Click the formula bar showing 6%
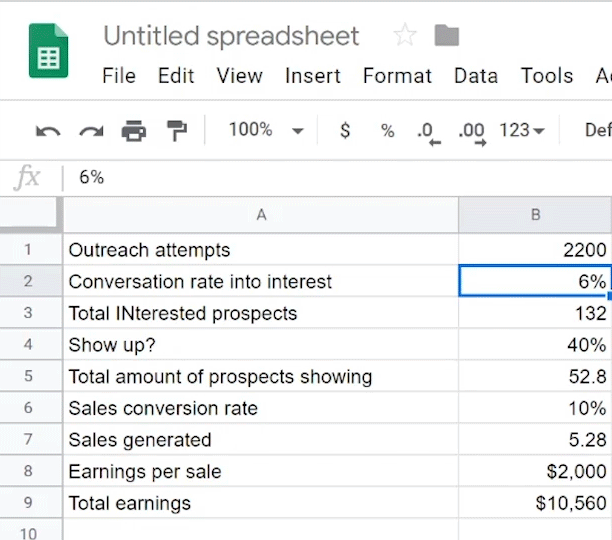Screen dimensions: 612x540 click(x=330, y=177)
